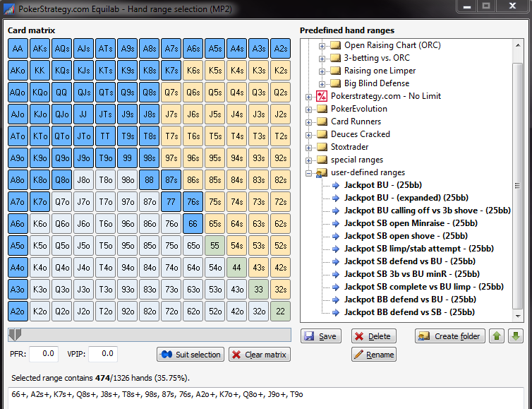This screenshot has width=532, height=409.
Task: Click in the PFR input field
Action: tap(44, 354)
